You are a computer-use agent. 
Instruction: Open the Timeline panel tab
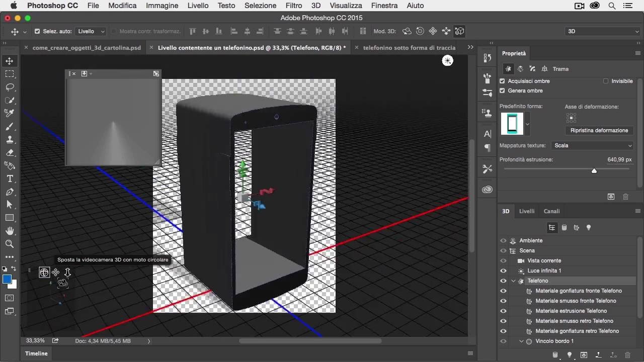pos(36,353)
